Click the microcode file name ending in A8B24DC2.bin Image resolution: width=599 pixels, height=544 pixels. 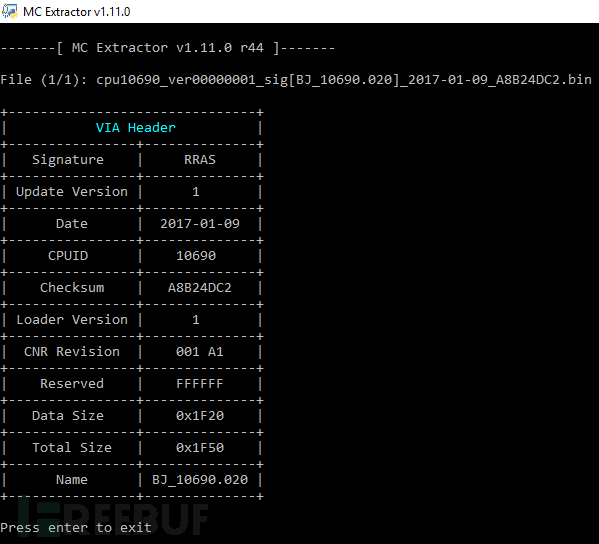pyautogui.click(x=344, y=80)
